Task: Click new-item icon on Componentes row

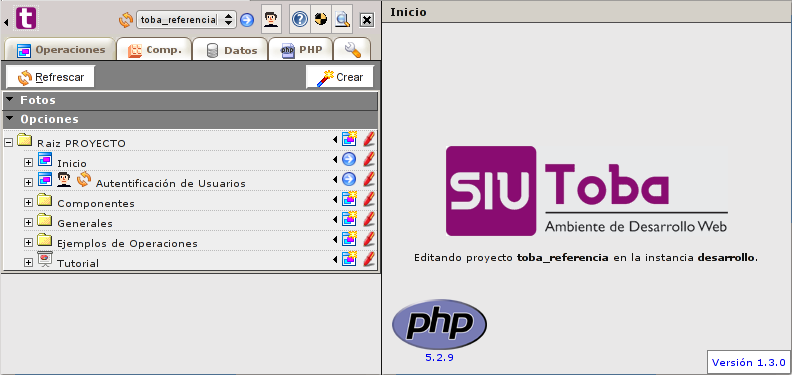Action: (350, 199)
